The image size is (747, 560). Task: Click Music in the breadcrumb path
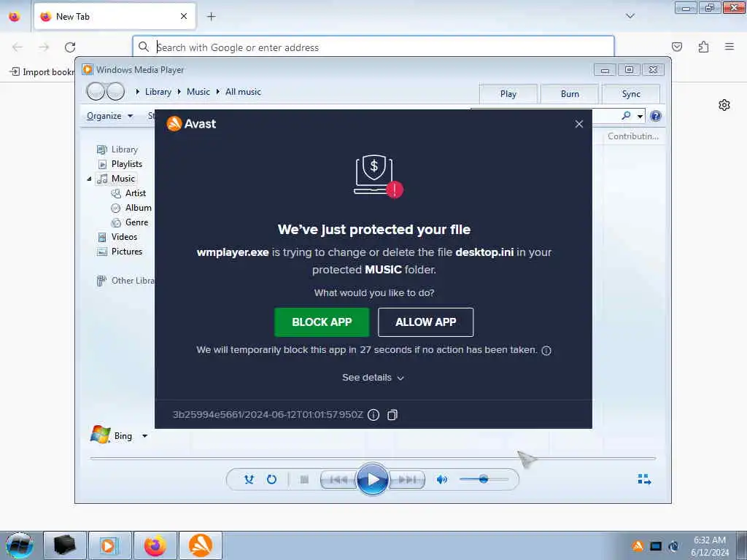pyautogui.click(x=198, y=92)
